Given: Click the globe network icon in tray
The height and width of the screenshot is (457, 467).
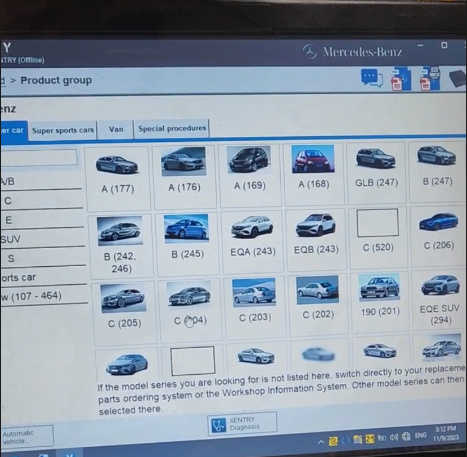Looking at the screenshot, I should [406, 436].
